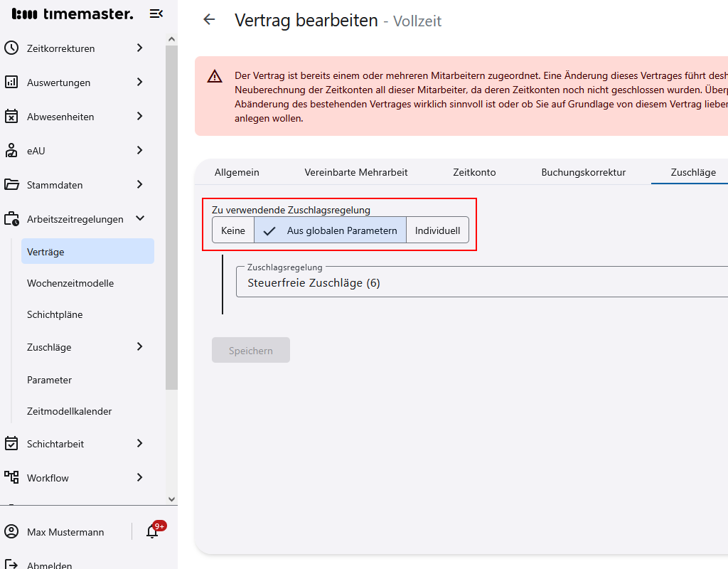Image resolution: width=728 pixels, height=569 pixels.
Task: Select 'Aus globalen Parametern' option
Action: pyautogui.click(x=331, y=230)
